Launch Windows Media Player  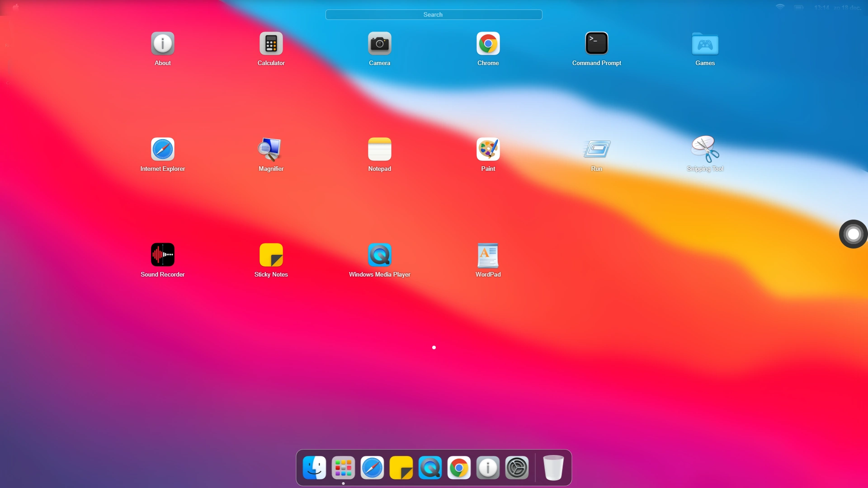pos(379,255)
